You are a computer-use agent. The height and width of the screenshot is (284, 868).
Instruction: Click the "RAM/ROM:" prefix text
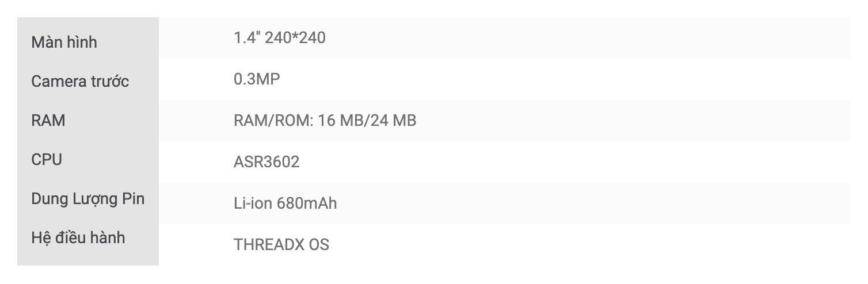point(273,121)
